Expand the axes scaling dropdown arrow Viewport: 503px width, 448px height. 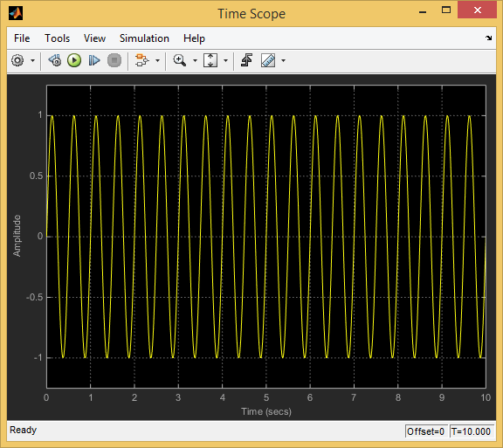(225, 60)
